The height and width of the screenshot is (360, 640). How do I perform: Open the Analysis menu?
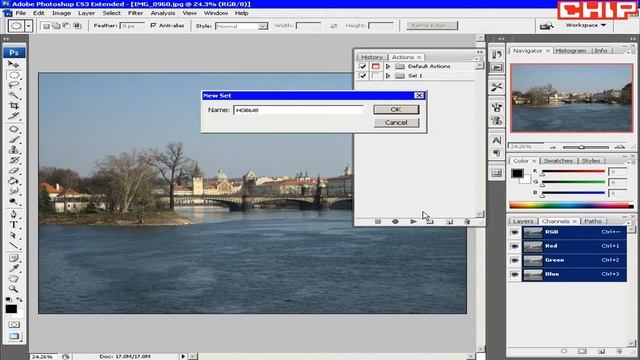point(163,13)
